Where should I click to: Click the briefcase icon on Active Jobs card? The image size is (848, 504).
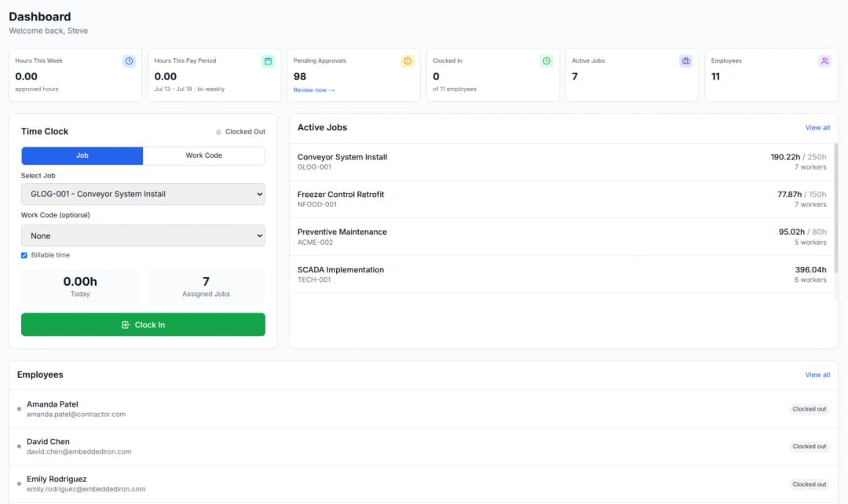pyautogui.click(x=685, y=61)
